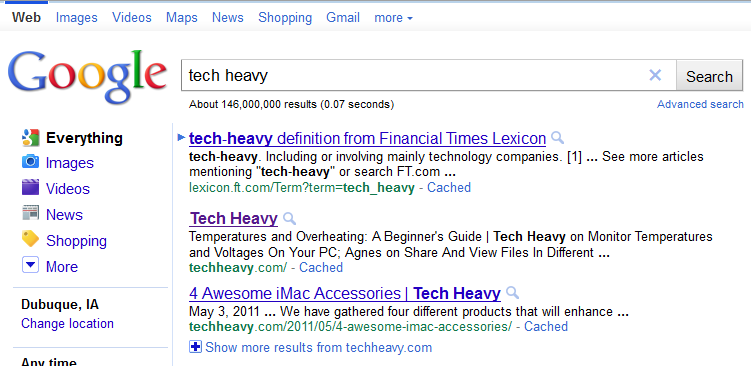Click the Search button
751x366 pixels.
[709, 76]
